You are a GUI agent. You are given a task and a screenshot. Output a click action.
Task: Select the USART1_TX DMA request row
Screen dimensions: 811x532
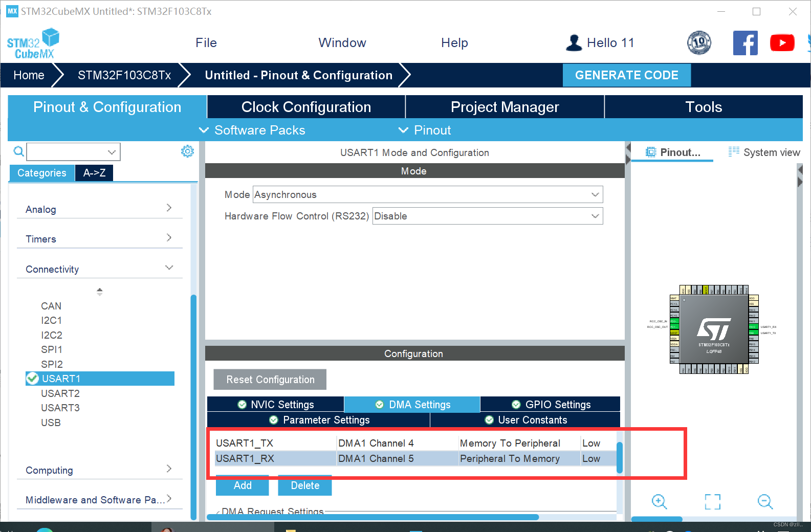coord(414,443)
